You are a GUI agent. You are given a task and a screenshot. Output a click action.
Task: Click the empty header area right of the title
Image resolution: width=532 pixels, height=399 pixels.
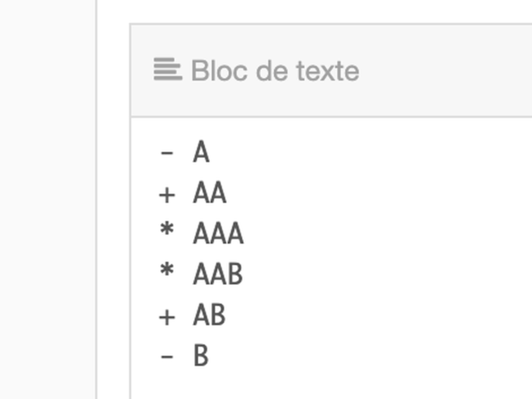(x=443, y=70)
